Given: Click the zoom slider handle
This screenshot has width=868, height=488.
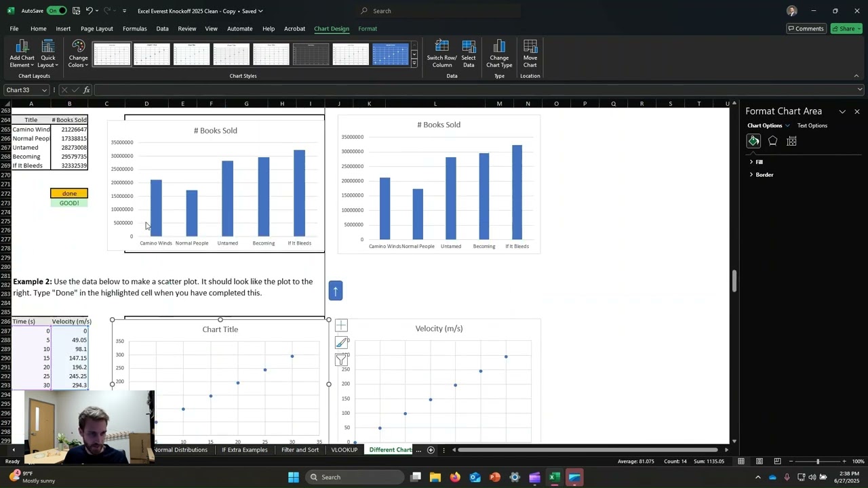Looking at the screenshot, I should (817, 462).
